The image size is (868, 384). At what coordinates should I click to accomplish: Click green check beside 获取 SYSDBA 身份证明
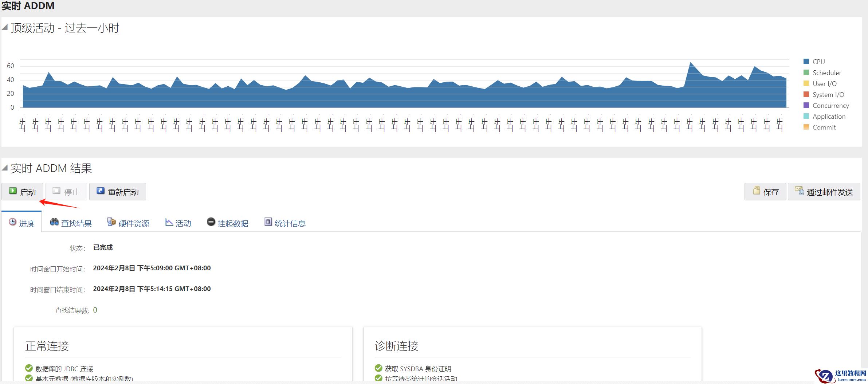pyautogui.click(x=378, y=368)
